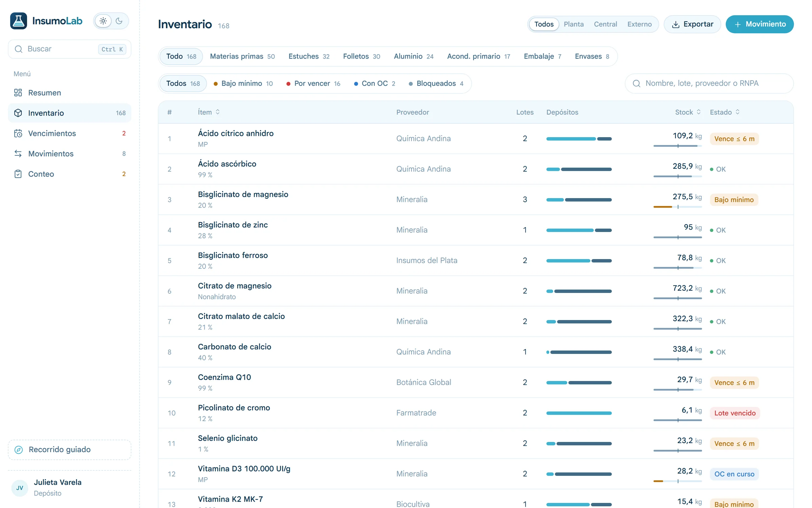Filter by Bajo mínimo status tab
This screenshot has height=508, width=812.
point(243,83)
